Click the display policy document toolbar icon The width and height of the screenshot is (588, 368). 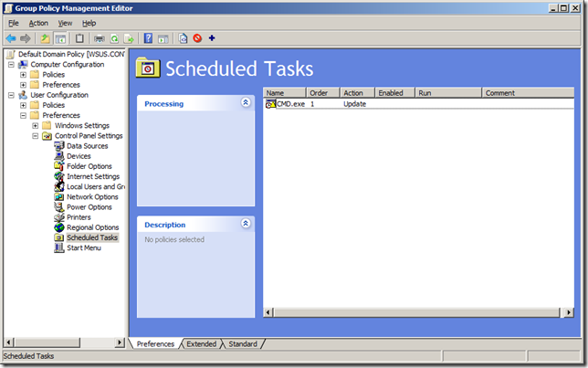coord(183,38)
